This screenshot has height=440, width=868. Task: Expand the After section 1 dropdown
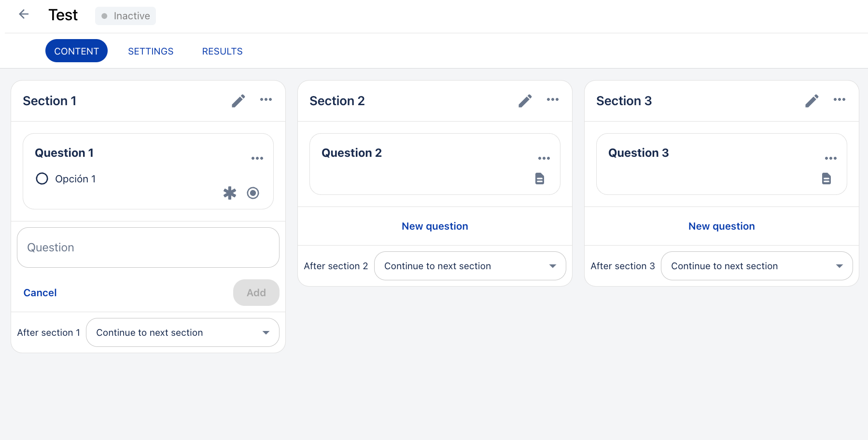tap(182, 332)
